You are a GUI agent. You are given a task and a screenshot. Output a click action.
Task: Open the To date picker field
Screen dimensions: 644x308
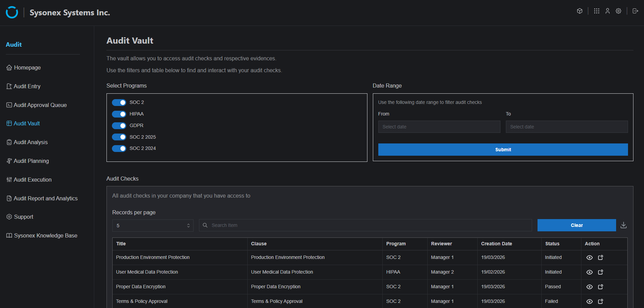pyautogui.click(x=566, y=127)
